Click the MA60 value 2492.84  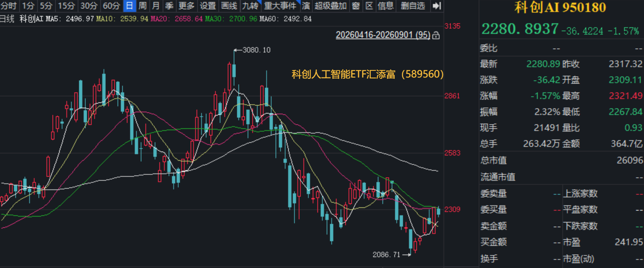pyautogui.click(x=297, y=19)
